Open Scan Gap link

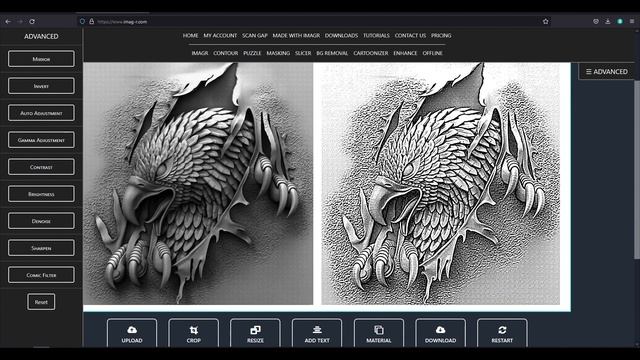click(255, 36)
